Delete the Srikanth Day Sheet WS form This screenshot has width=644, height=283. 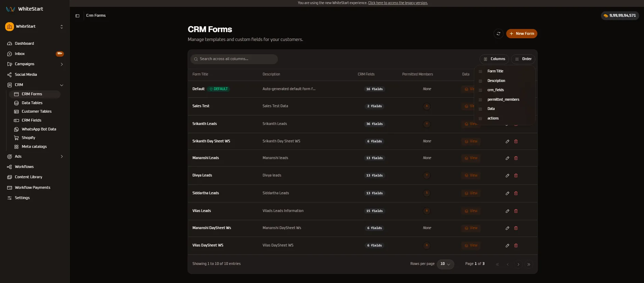[x=516, y=141]
